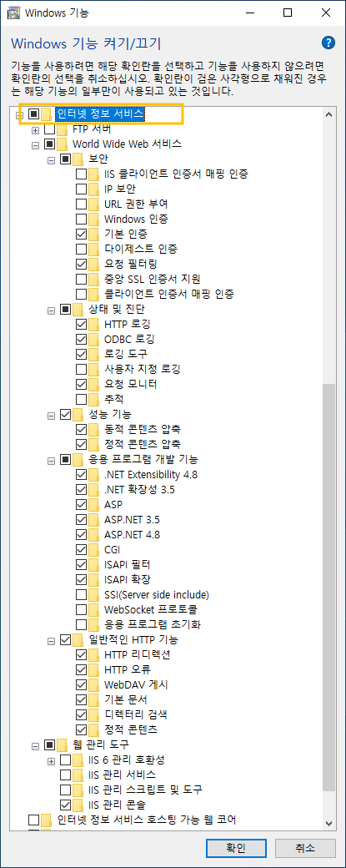
Task: Click the folder icon beside 디렉터리 검색
Action: 95,714
